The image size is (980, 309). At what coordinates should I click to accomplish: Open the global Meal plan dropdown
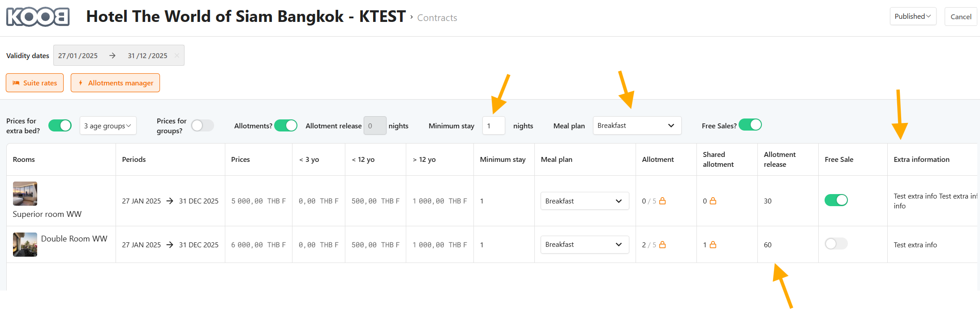[x=636, y=126]
